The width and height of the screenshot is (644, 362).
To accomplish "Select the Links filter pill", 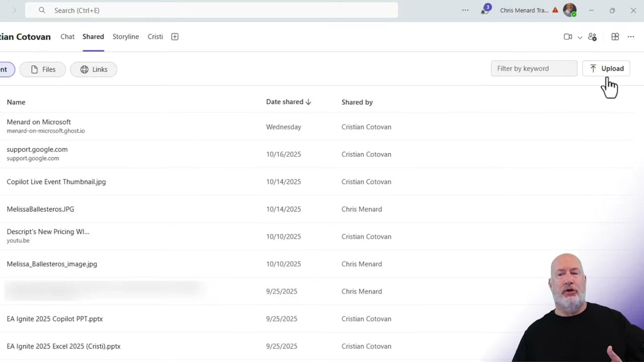I will pos(94,69).
